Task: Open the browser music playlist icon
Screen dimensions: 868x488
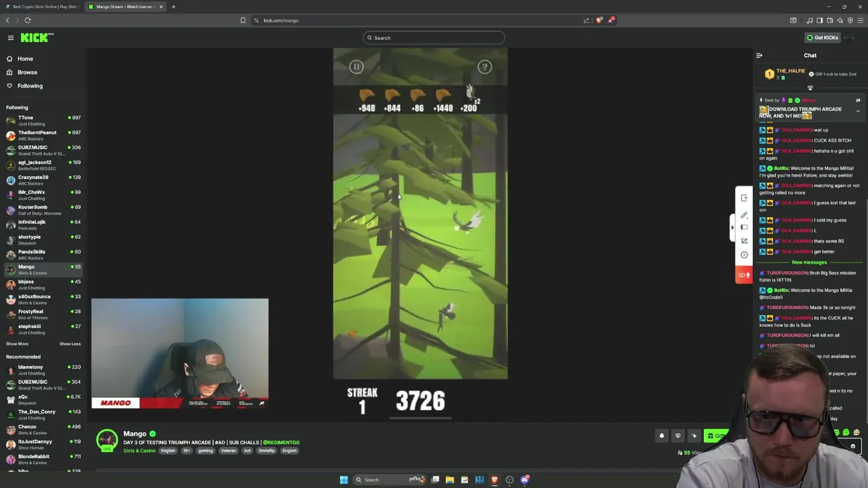Action: pos(809,20)
